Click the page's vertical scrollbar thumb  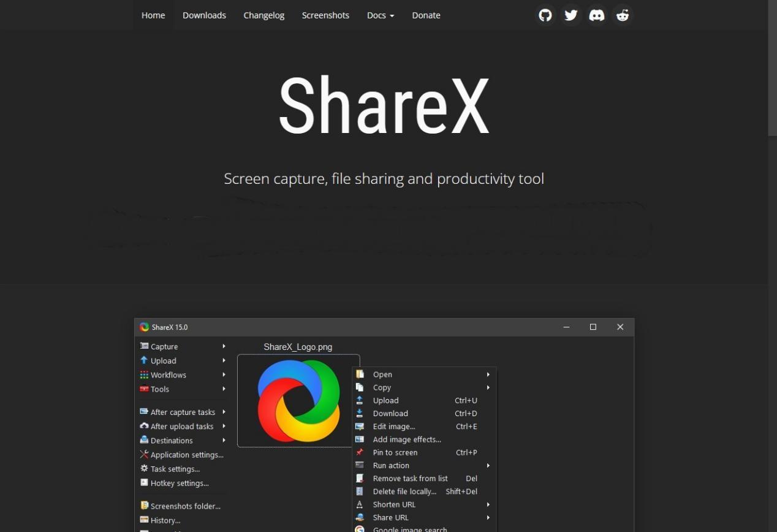tap(772, 68)
